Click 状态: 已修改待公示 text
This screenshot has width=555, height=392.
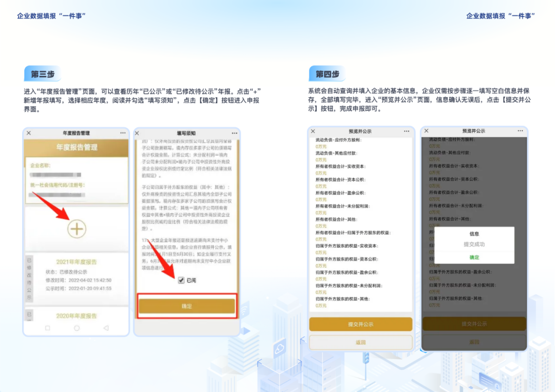click(x=66, y=272)
